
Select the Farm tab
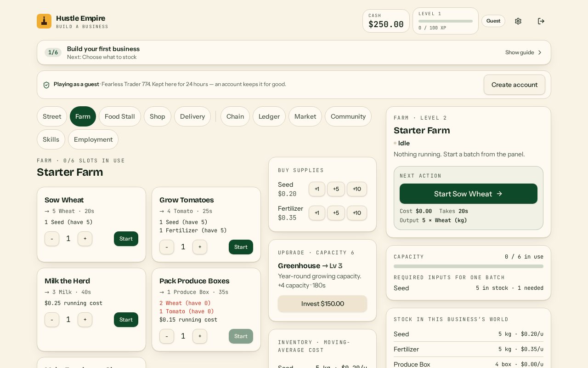[83, 116]
